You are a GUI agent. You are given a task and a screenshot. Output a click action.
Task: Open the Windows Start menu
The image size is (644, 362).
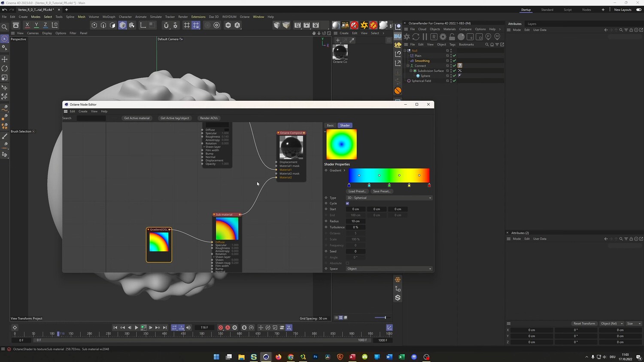pos(216,357)
